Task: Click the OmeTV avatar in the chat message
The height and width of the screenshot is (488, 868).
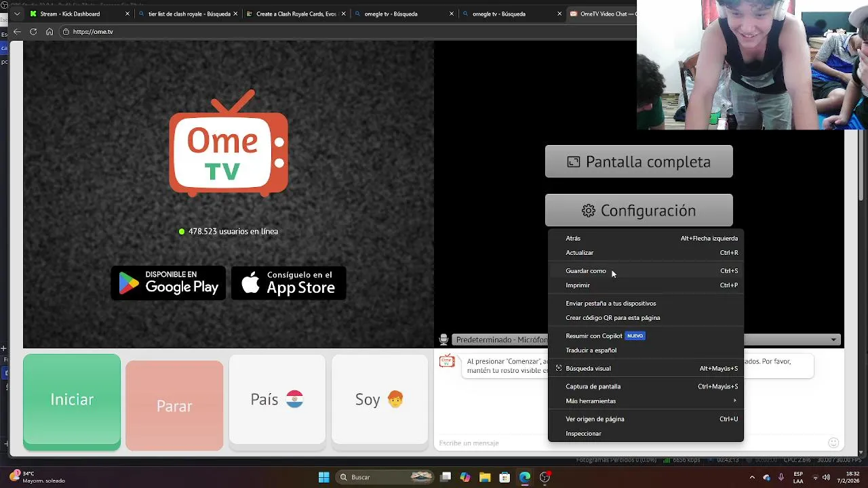Action: (x=447, y=361)
